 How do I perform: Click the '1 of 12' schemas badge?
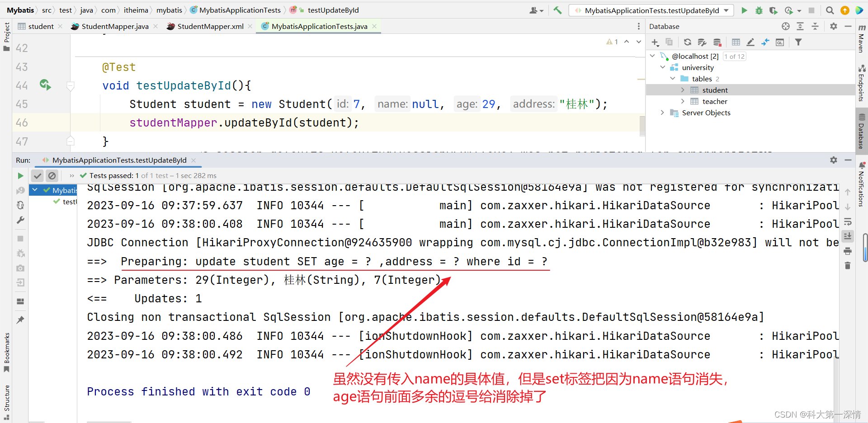pos(734,56)
